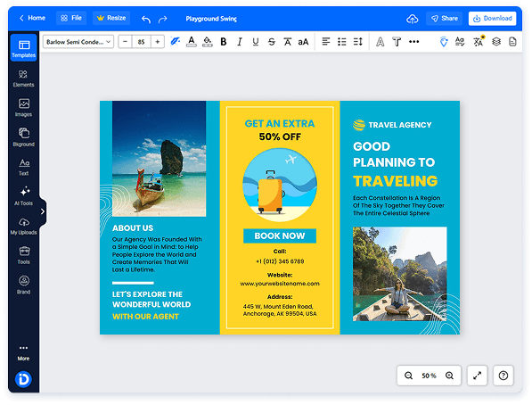The image size is (532, 405).
Task: Redo the last action
Action: (163, 19)
